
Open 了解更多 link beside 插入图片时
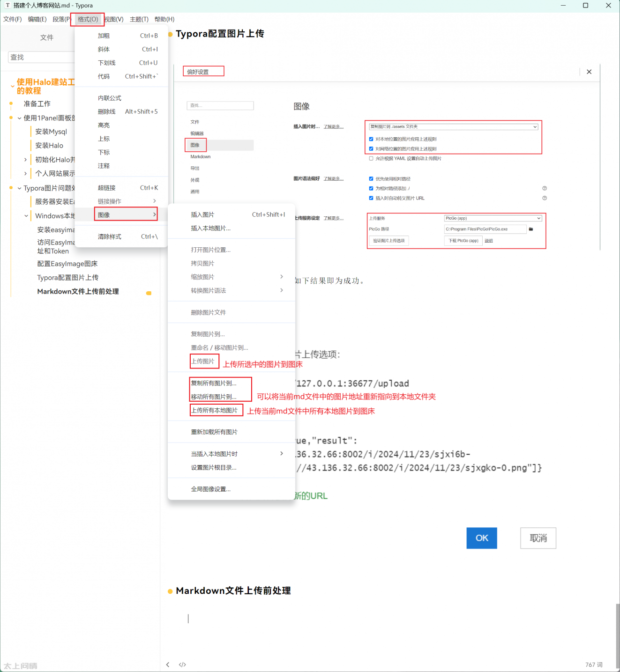334,127
